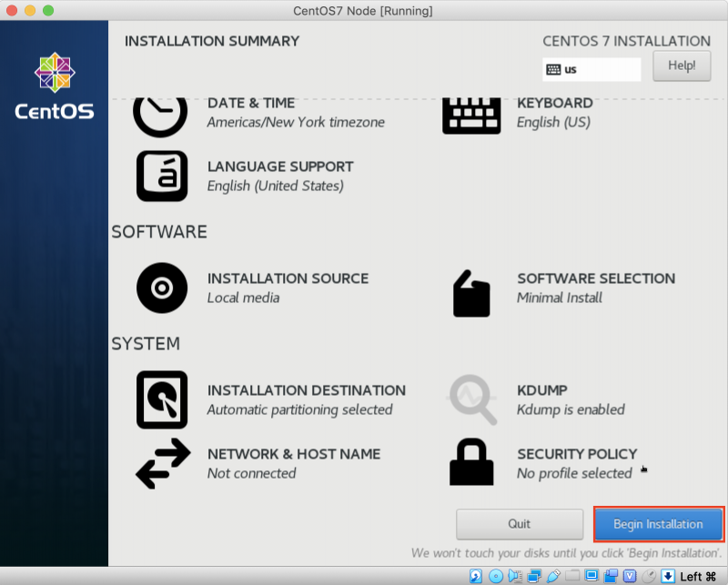Open the Help! button
The image size is (728, 585).
pos(682,66)
